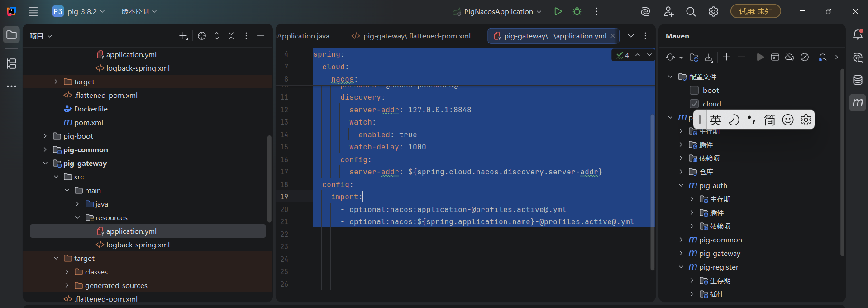Image resolution: width=868 pixels, height=308 pixels.
Task: Locate opened file with the crosshair icon
Action: pos(202,36)
